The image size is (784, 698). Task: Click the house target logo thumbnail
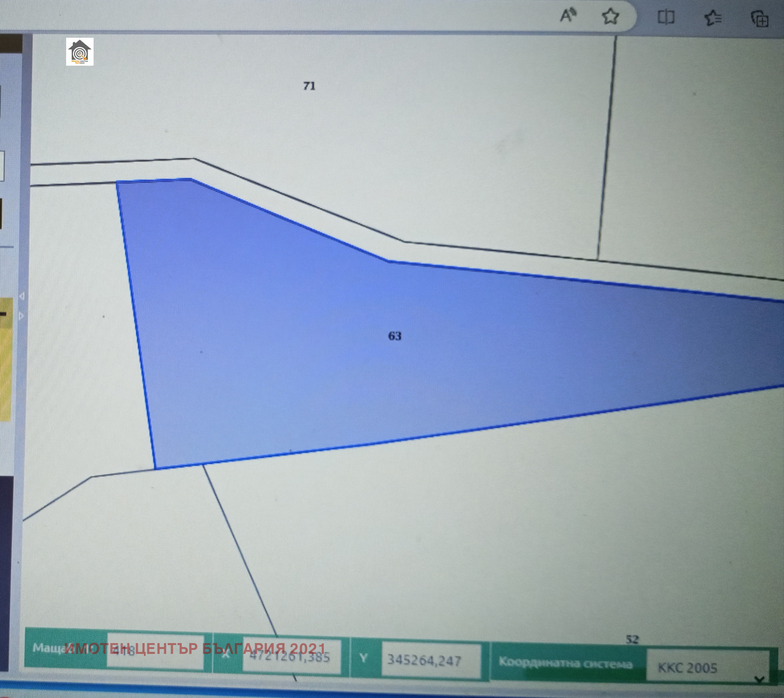pos(80,52)
